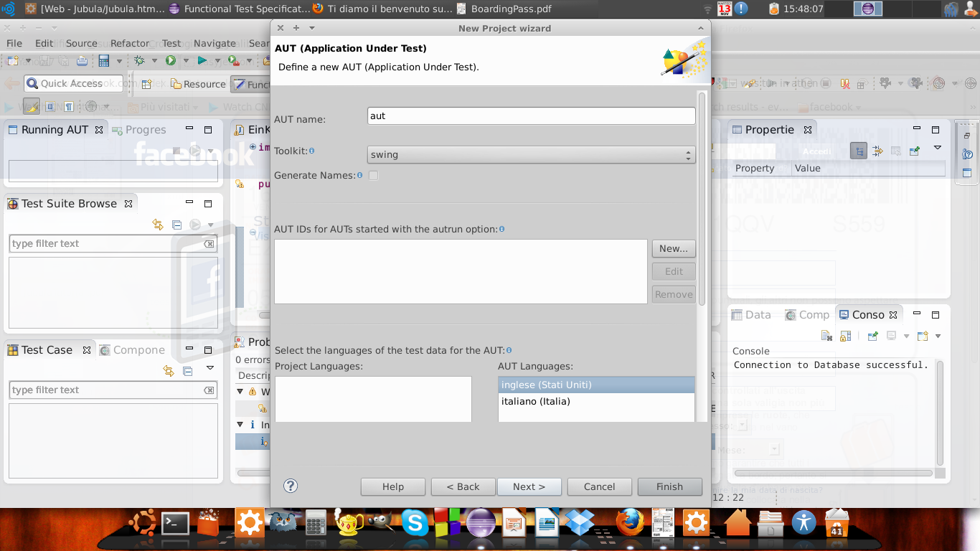Viewport: 980px width, 551px height.
Task: Click the Debug bug icon
Action: tap(139, 61)
